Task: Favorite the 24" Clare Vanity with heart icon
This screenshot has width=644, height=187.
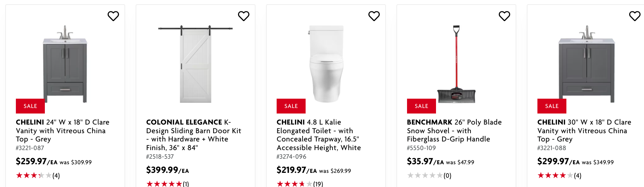Action: [113, 16]
